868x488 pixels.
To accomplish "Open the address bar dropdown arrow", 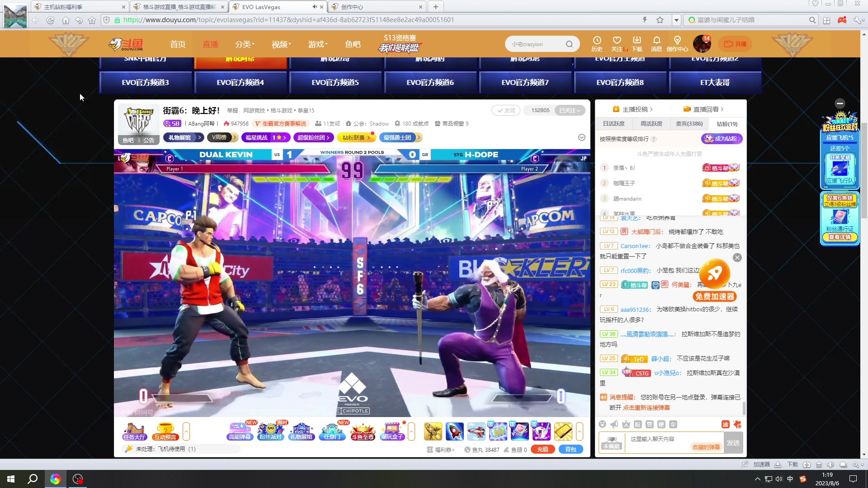I will [676, 20].
